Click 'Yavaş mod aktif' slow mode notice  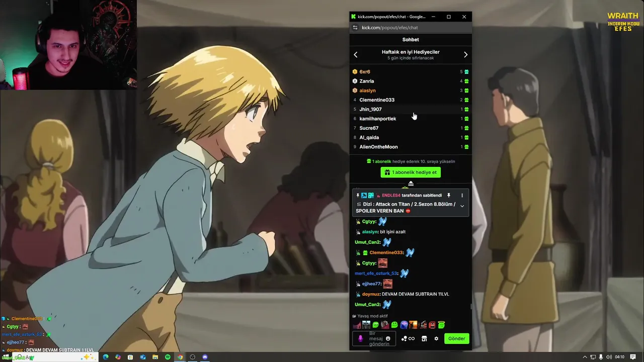click(372, 316)
